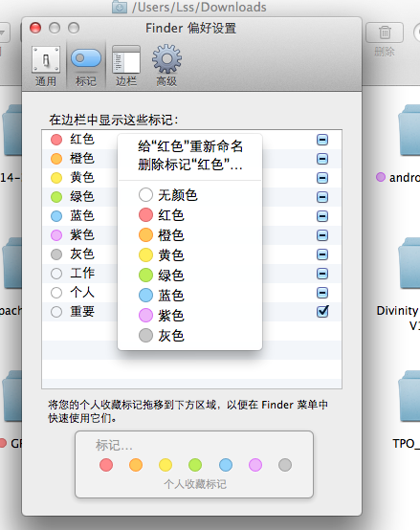This screenshot has width=420, height=530.
Task: Toggle sidebar checkbox for 绿色 tag row
Action: pyautogui.click(x=322, y=197)
